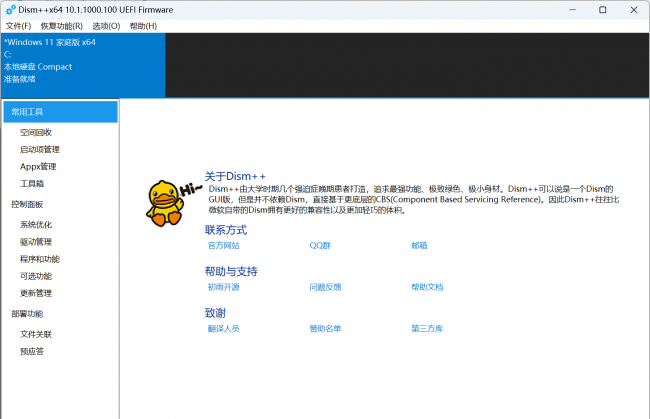Open the 文件(F) menu

click(18, 26)
